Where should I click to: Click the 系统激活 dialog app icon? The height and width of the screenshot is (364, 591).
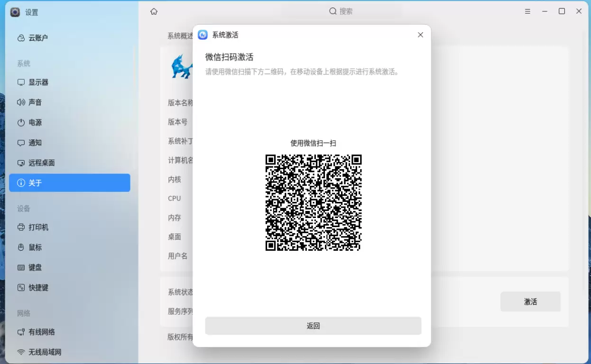[203, 35]
